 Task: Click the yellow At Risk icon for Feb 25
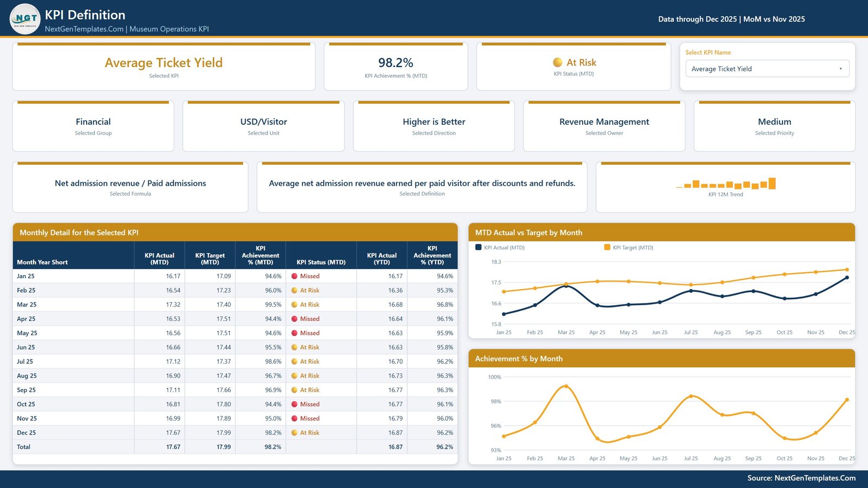tap(294, 290)
